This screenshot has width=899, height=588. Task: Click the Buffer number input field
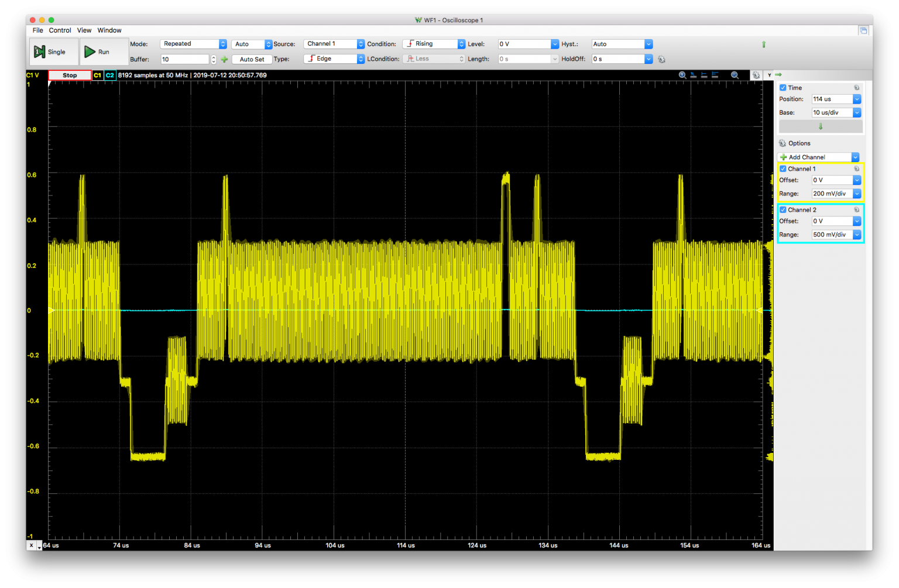click(184, 59)
